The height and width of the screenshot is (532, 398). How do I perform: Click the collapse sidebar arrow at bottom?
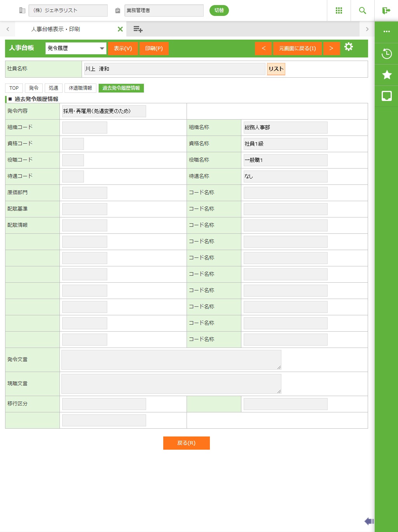(369, 521)
